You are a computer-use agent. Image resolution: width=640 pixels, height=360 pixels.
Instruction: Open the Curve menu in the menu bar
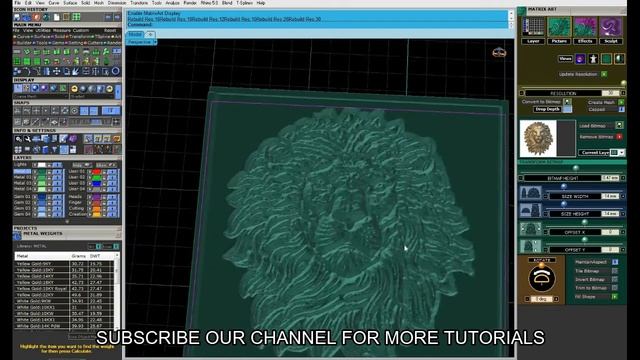coord(53,3)
